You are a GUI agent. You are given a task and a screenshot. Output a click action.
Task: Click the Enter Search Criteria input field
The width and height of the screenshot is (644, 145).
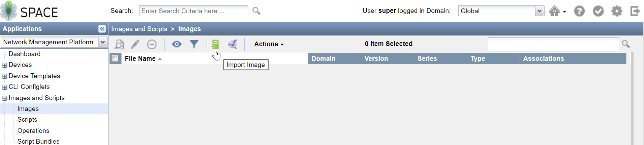click(x=193, y=11)
